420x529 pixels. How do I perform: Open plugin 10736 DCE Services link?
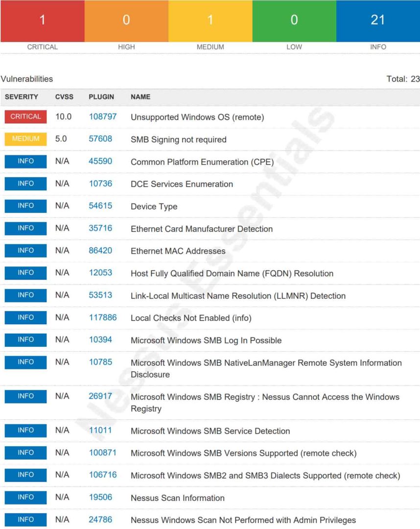tap(100, 184)
